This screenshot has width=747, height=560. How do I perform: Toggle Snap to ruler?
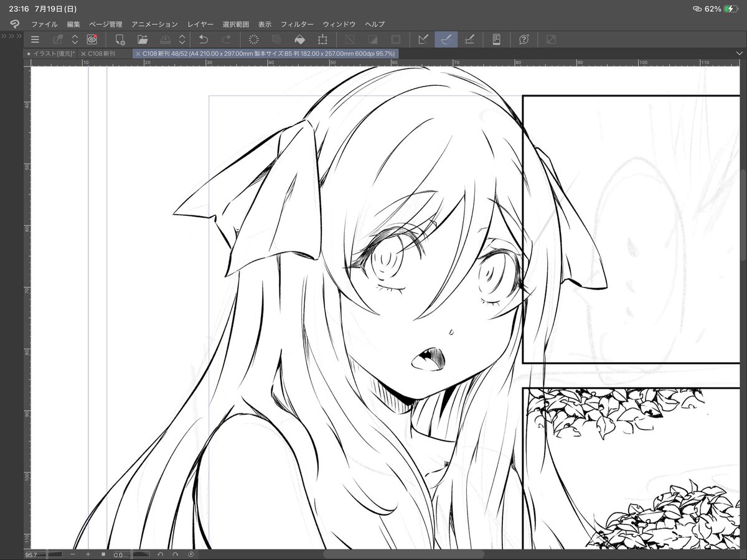click(x=423, y=39)
